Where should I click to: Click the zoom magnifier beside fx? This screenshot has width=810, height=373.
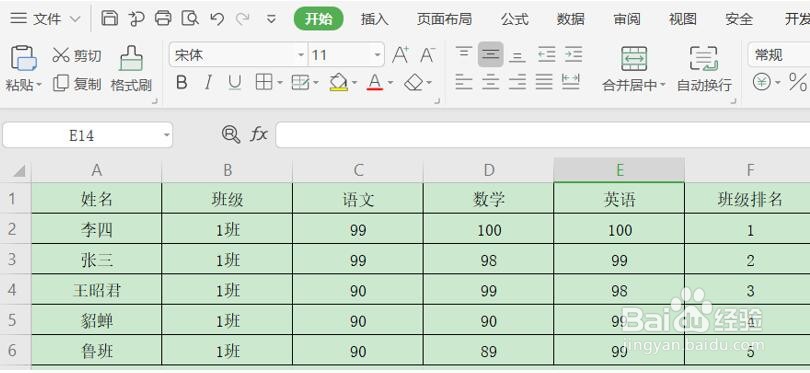pos(230,134)
